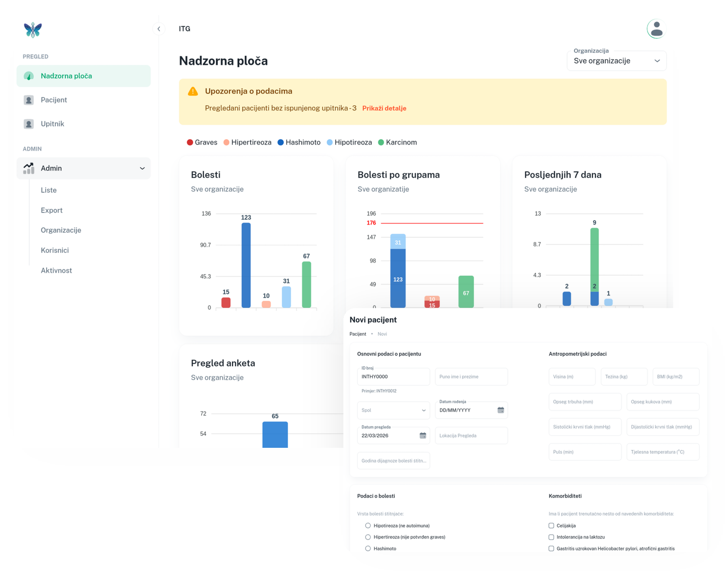Toggle the Graves red legend swatch
Screen dimensions: 728x573
(190, 143)
